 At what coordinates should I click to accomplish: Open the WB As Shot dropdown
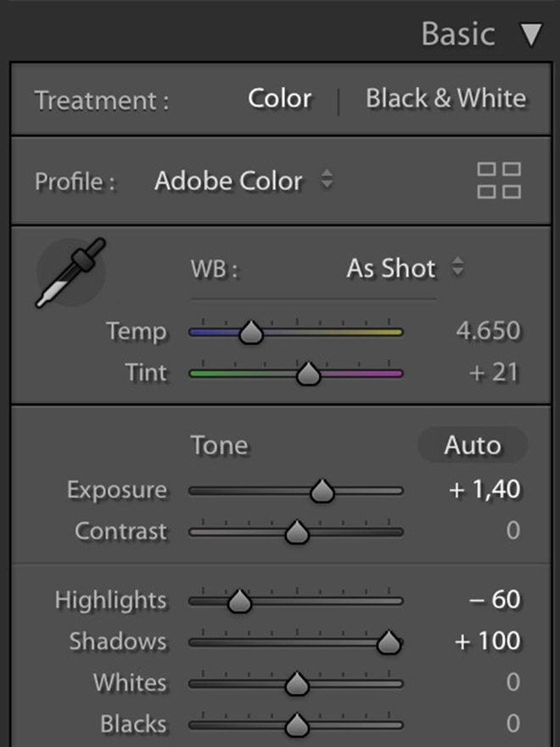click(x=405, y=268)
